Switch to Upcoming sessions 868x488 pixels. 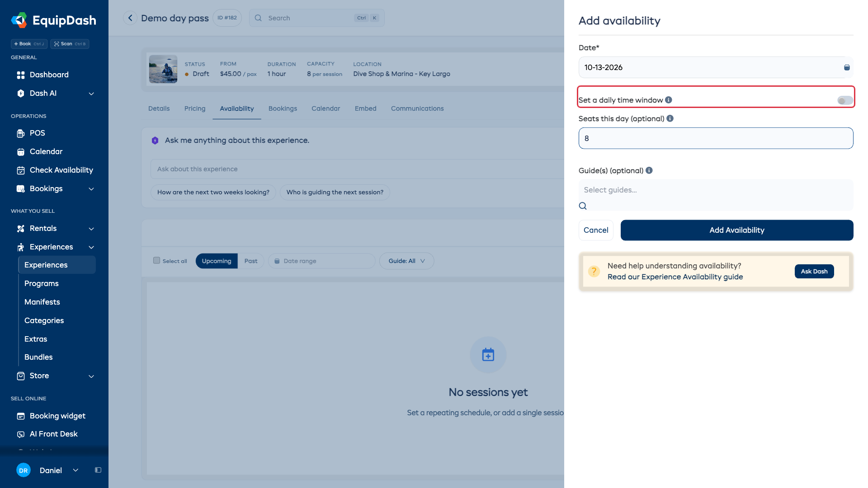point(217,261)
